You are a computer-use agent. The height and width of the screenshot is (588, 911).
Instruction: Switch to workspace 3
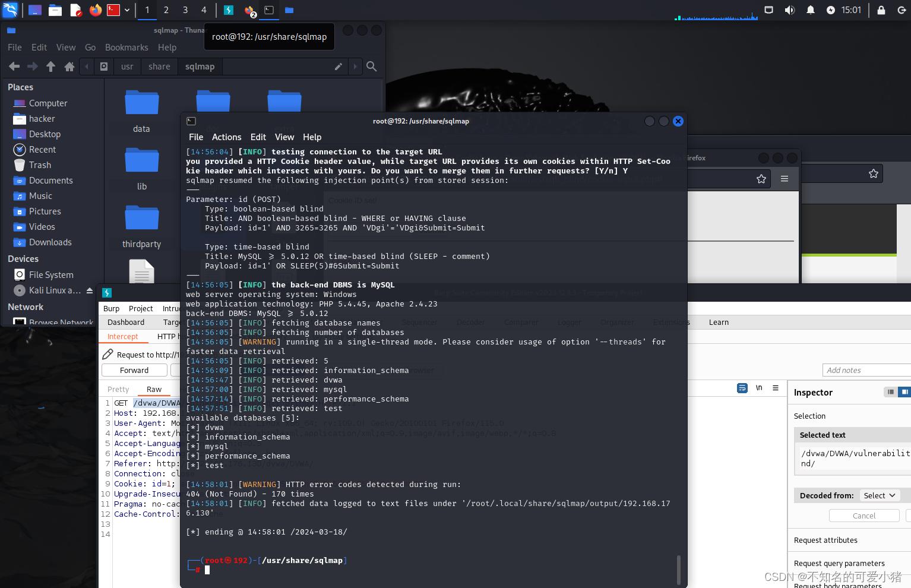(x=185, y=10)
